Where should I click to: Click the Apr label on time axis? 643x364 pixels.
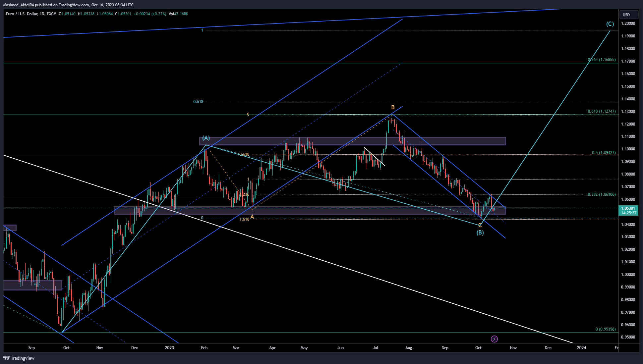(x=272, y=348)
